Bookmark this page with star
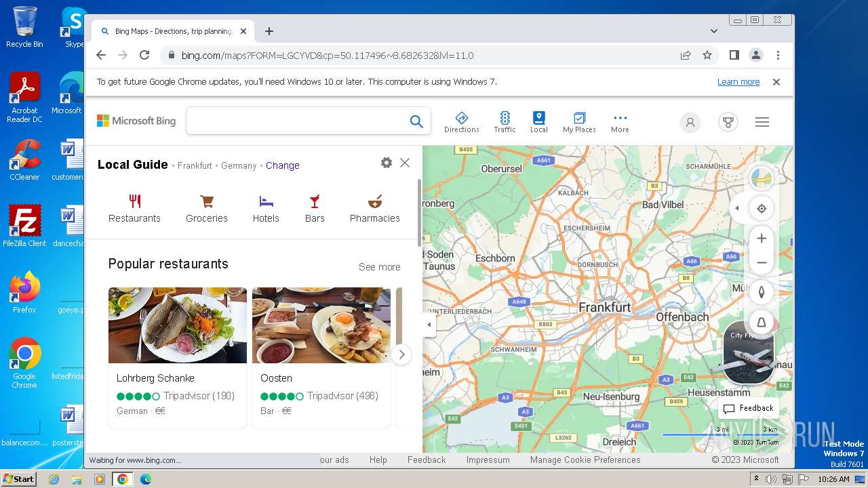Viewport: 868px width, 488px height. click(x=707, y=56)
